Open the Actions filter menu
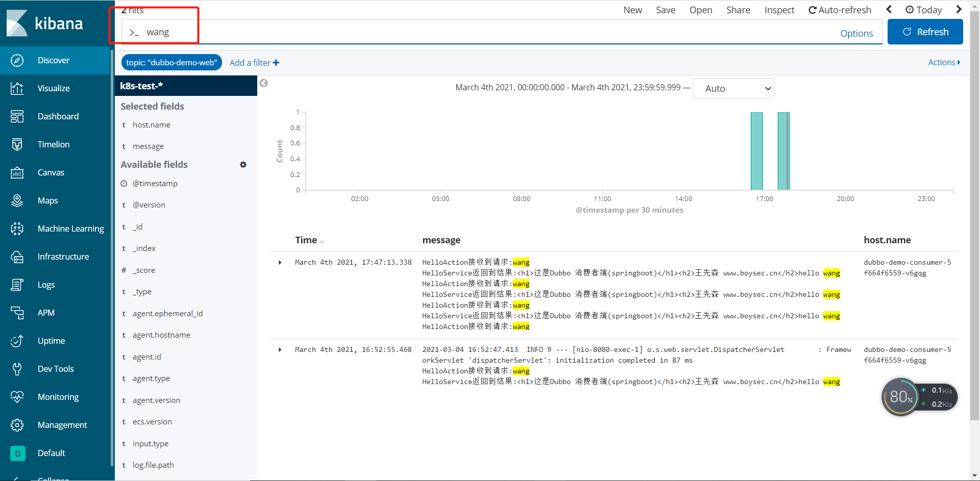This screenshot has width=980, height=481. tap(944, 62)
